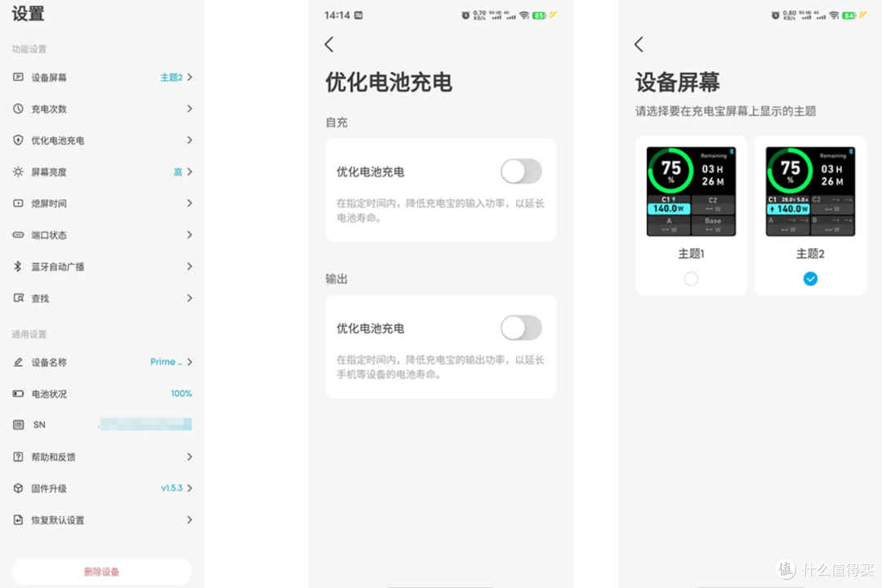Tap the alarm icon in middle status bar
Image resolution: width=882 pixels, height=588 pixels.
[x=465, y=16]
